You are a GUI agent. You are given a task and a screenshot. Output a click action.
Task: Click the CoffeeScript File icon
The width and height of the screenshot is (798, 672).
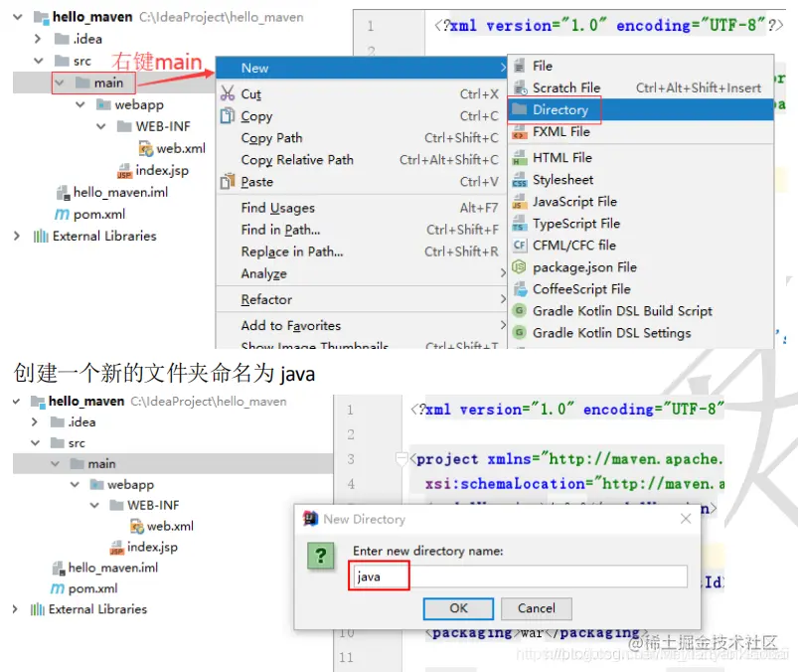pos(520,289)
